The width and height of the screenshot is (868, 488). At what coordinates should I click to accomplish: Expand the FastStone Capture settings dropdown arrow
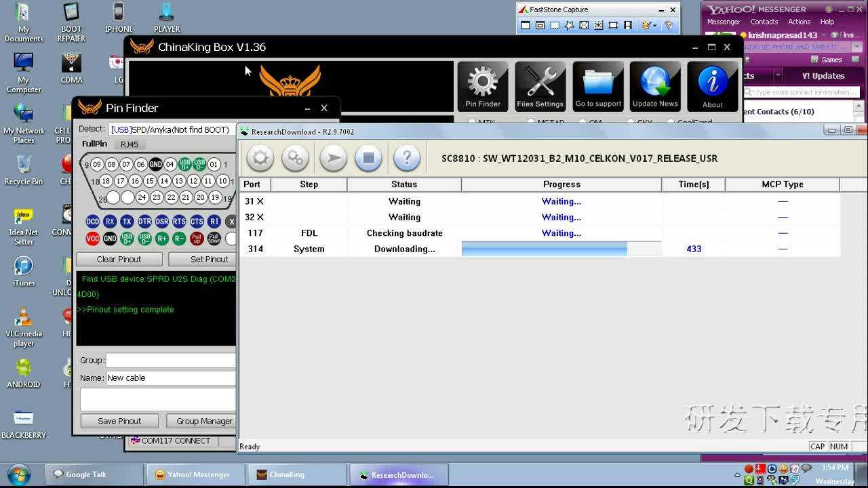click(654, 26)
